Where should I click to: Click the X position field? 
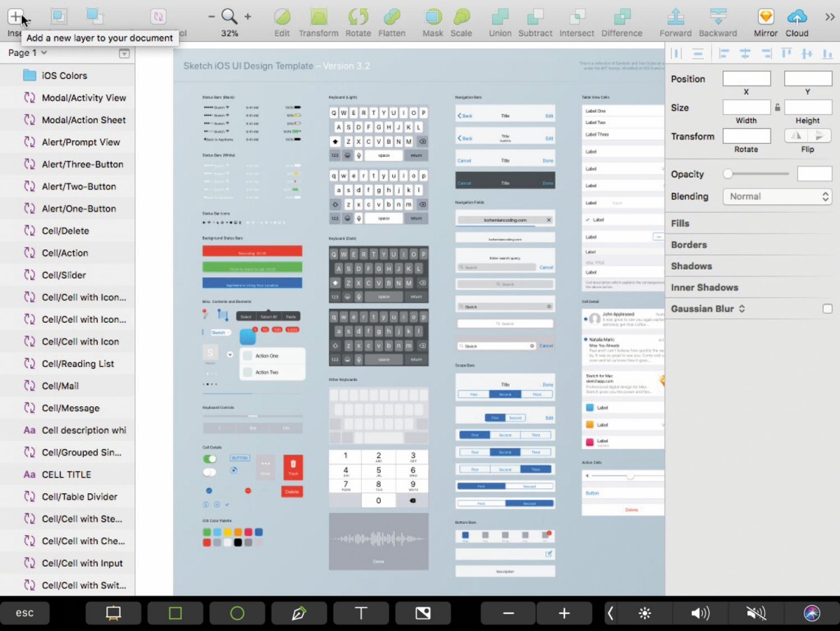pos(746,79)
